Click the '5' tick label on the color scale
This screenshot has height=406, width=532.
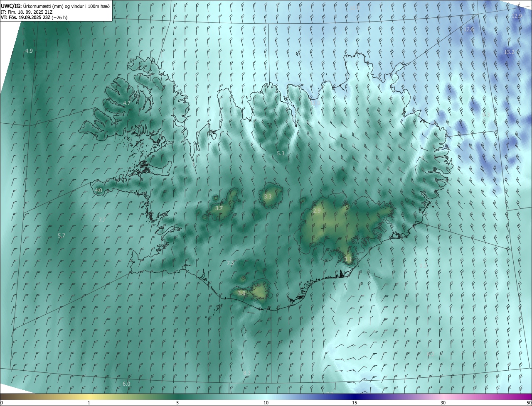pyautogui.click(x=177, y=403)
